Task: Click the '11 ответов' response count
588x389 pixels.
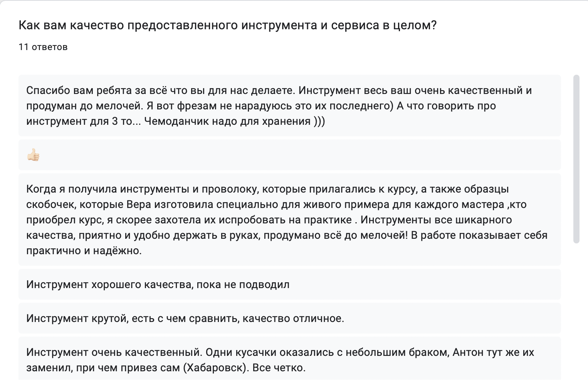Action: [43, 47]
